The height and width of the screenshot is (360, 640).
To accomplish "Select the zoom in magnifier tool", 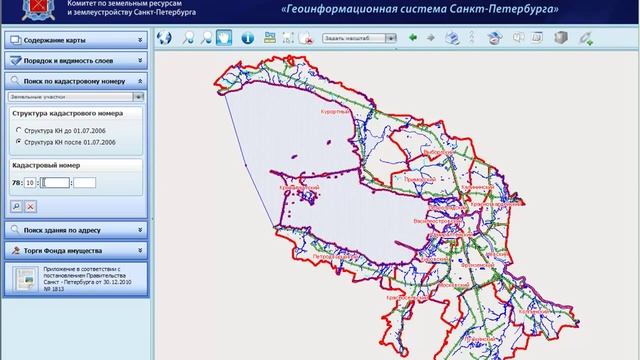I will pyautogui.click(x=188, y=38).
